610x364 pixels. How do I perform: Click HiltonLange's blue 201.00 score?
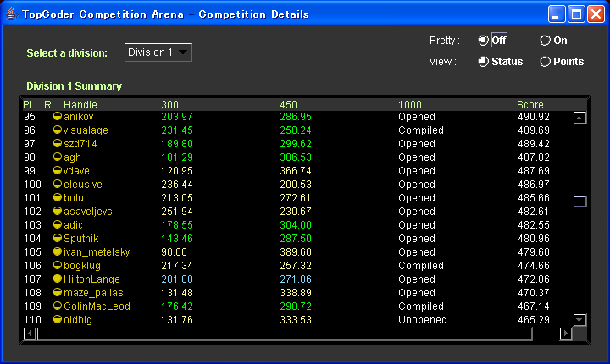[177, 279]
